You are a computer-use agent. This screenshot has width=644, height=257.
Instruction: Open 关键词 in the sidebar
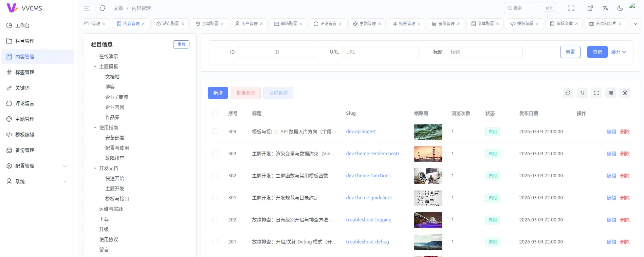click(x=38, y=88)
